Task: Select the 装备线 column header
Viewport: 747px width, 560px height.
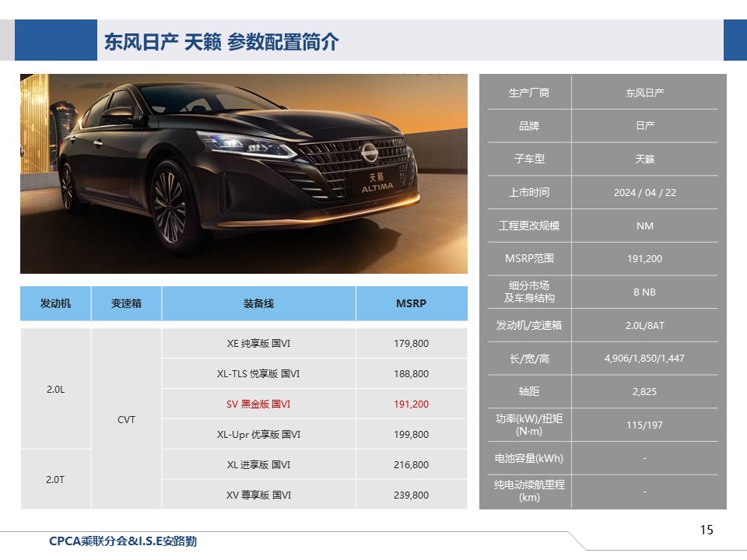Action: click(x=258, y=303)
